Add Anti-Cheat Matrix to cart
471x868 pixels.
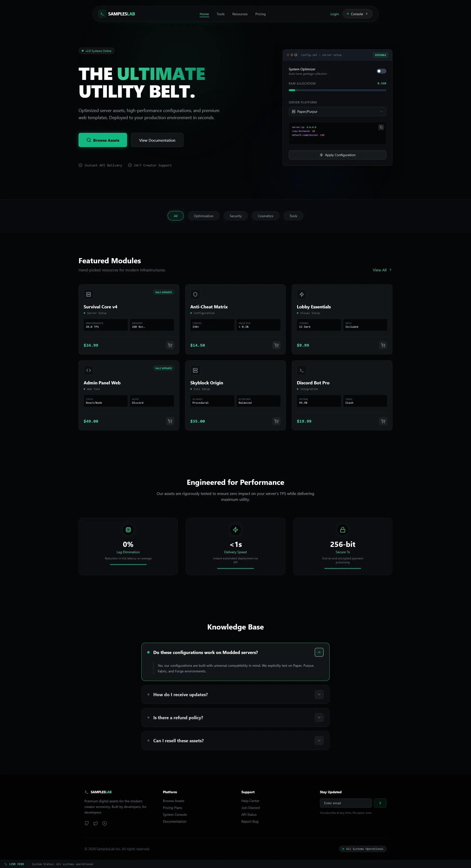tap(276, 345)
